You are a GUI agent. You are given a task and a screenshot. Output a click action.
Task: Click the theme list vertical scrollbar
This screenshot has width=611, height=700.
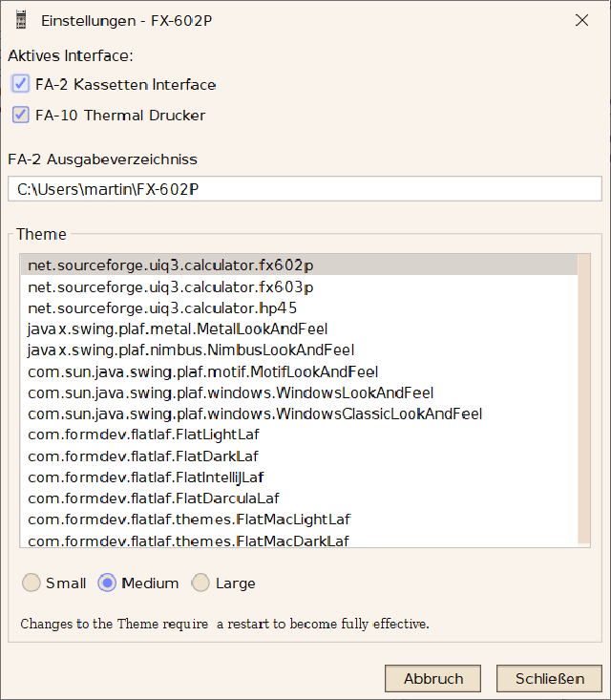[583, 399]
